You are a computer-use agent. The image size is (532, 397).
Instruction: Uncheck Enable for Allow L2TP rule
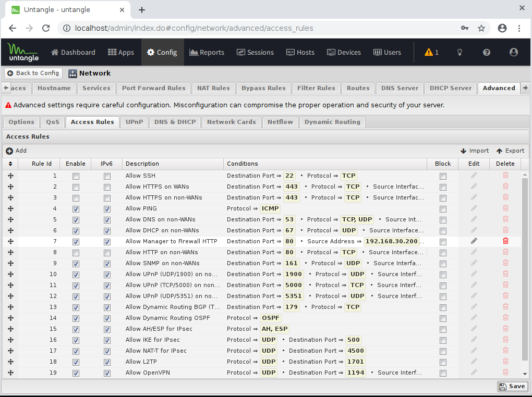click(x=76, y=363)
